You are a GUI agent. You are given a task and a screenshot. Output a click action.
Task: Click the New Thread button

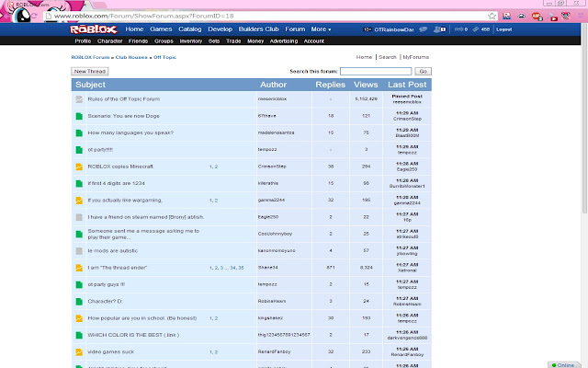coord(90,72)
